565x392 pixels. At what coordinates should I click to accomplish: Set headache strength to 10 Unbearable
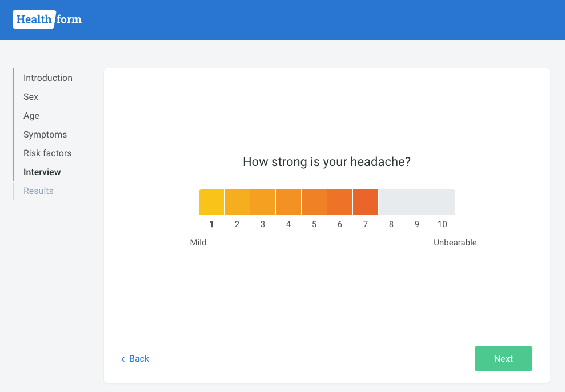pos(443,203)
